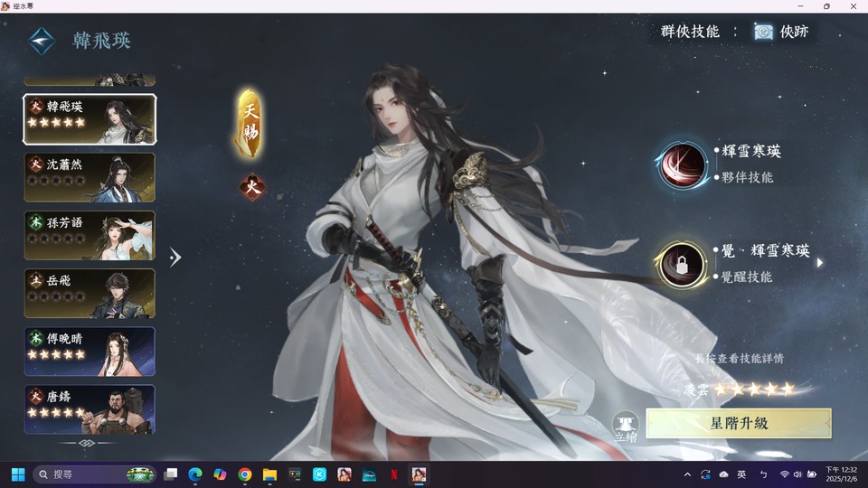
Task: Pick the 唐鑄 character card
Action: point(90,408)
